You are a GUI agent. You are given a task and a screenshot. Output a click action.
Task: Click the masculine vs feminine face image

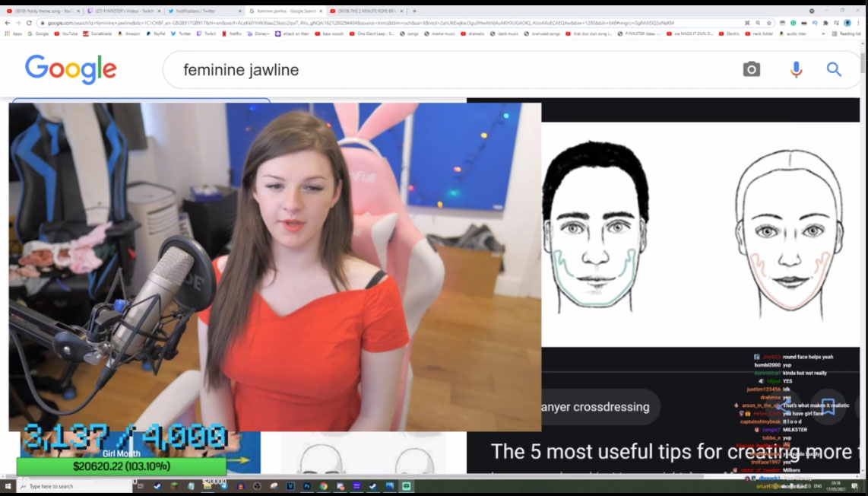click(x=700, y=234)
